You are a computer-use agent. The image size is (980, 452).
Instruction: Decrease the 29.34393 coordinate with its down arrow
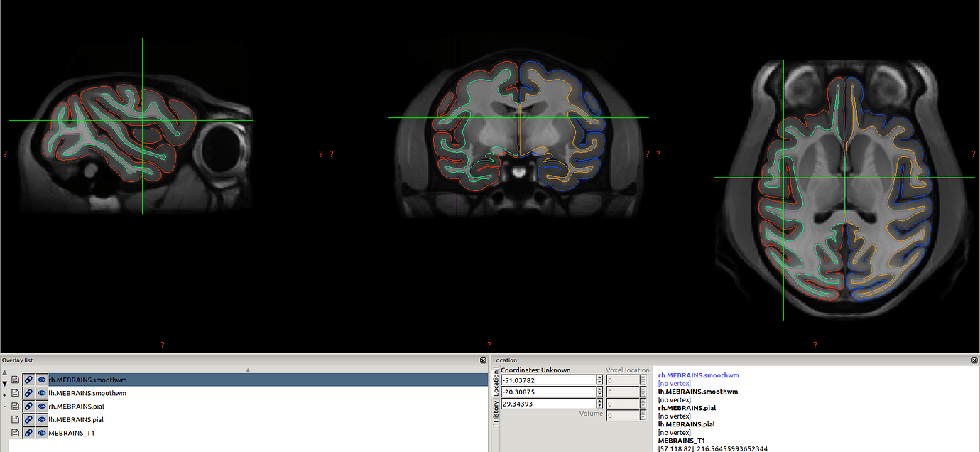click(x=599, y=407)
